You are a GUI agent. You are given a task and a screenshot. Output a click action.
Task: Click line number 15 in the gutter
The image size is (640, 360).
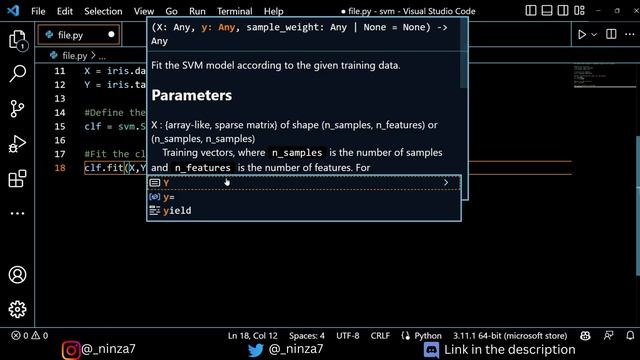[x=60, y=127]
